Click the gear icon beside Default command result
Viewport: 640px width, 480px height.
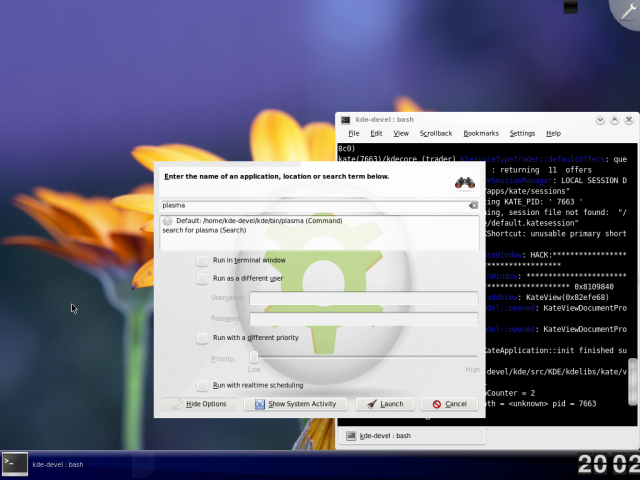pyautogui.click(x=168, y=221)
